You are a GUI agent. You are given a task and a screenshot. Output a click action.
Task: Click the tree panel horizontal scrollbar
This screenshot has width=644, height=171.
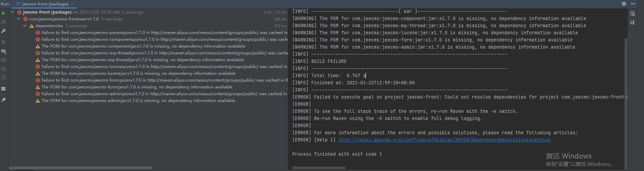click(80, 168)
